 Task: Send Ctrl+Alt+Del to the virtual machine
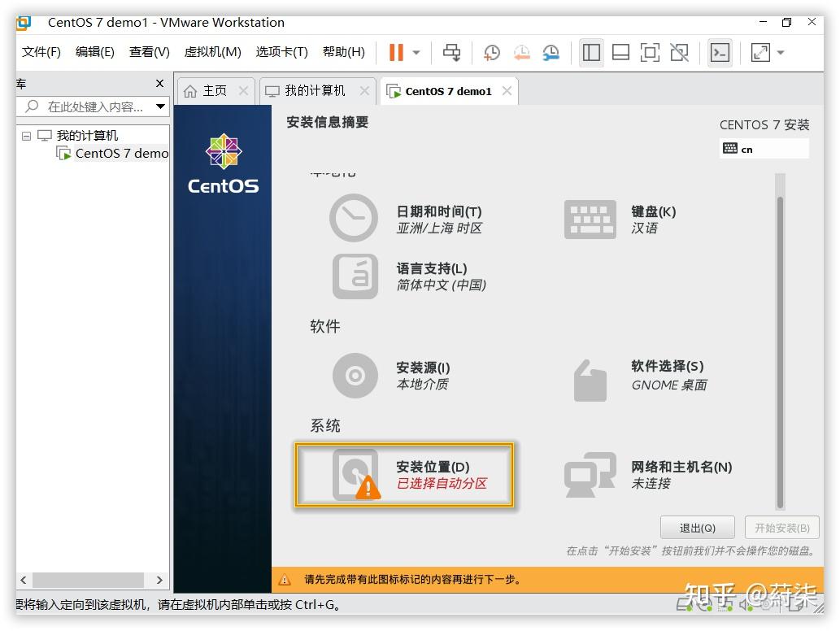tap(453, 52)
